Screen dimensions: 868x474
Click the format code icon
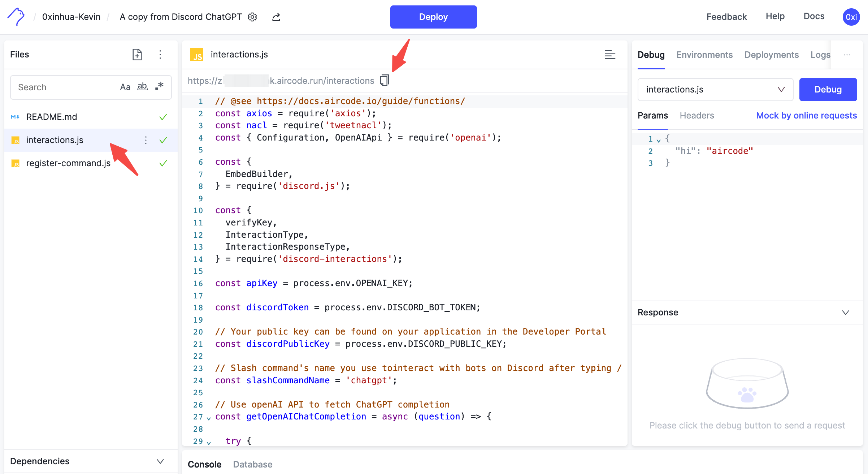610,55
